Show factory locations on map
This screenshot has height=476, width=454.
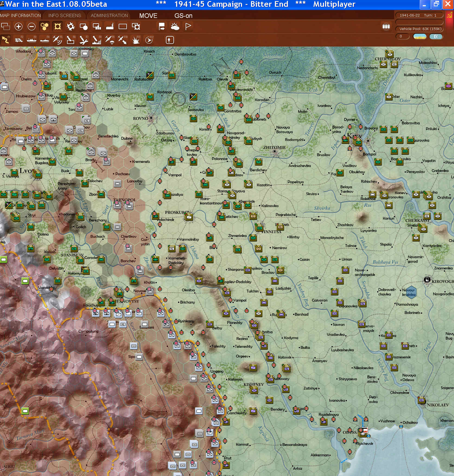pyautogui.click(x=110, y=27)
